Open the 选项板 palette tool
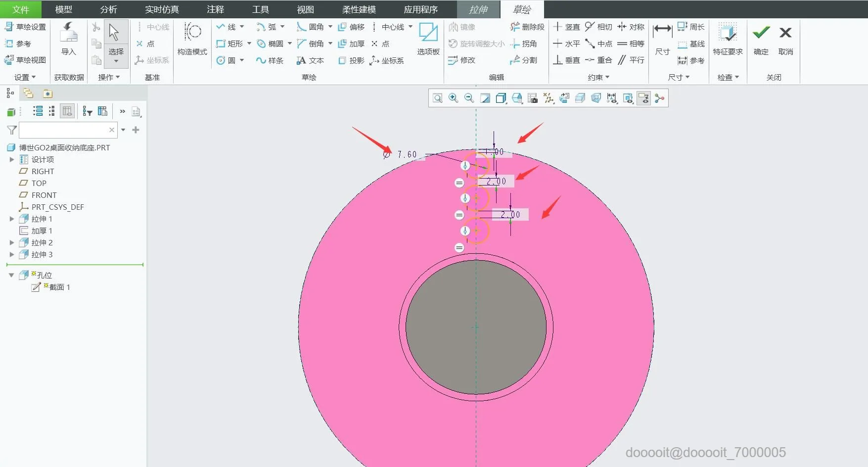This screenshot has height=467, width=868. pos(428,40)
